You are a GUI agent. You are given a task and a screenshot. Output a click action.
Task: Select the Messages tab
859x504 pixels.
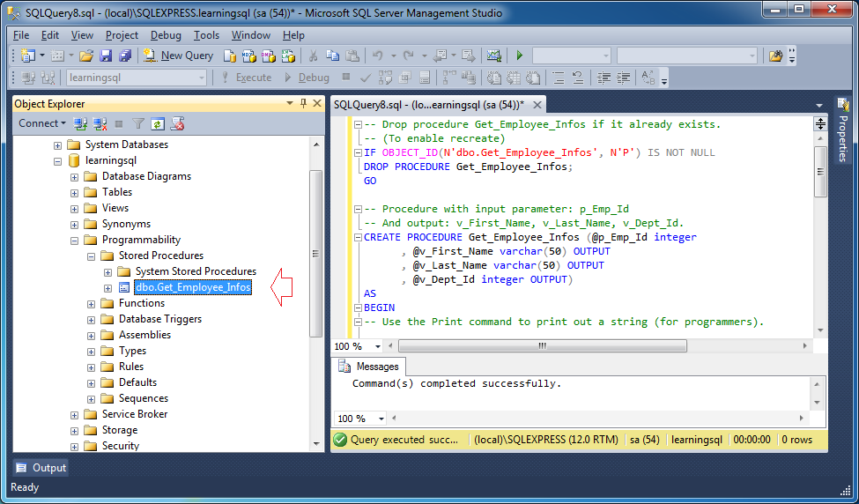[x=370, y=367]
